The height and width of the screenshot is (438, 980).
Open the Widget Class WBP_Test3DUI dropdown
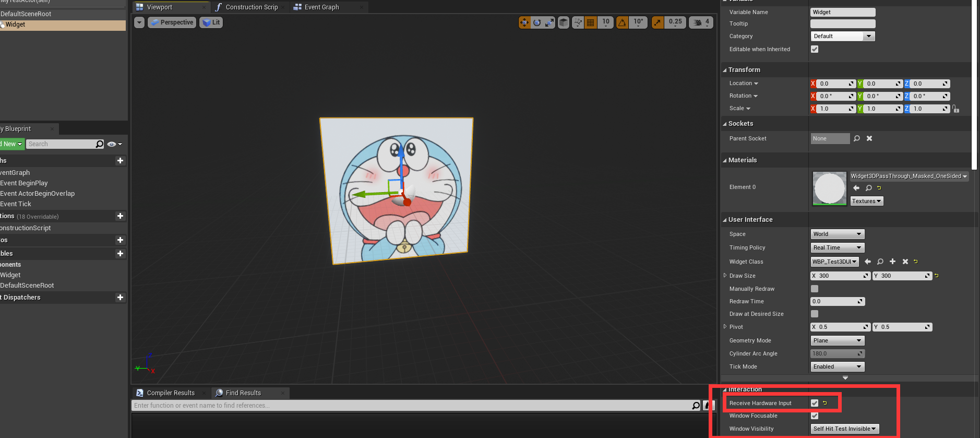[835, 262]
